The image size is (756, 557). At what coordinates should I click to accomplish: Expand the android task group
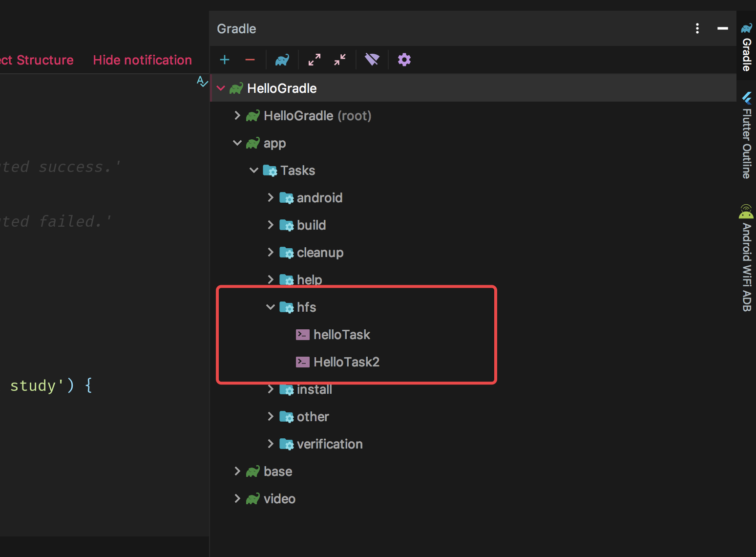(x=271, y=198)
